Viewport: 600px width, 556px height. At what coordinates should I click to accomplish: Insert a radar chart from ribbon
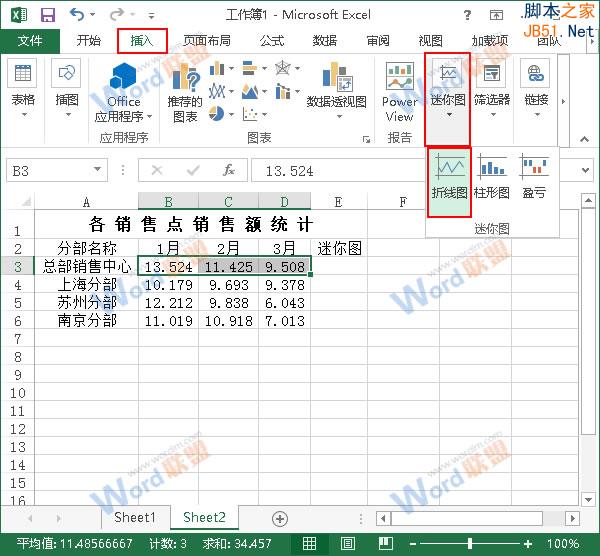click(x=283, y=68)
